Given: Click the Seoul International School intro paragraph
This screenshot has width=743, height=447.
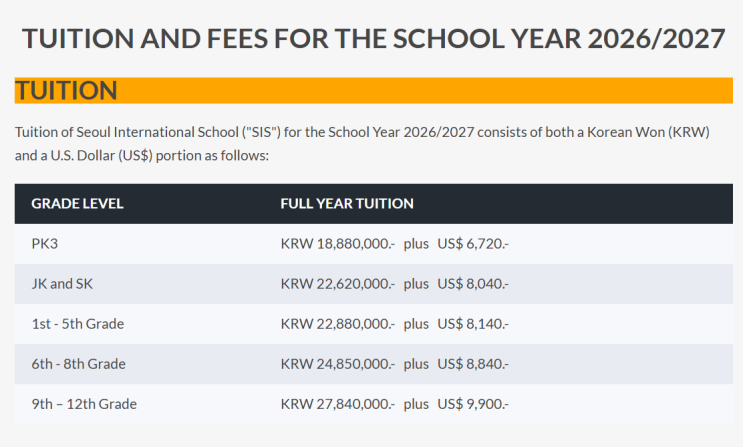Looking at the screenshot, I should tap(362, 144).
